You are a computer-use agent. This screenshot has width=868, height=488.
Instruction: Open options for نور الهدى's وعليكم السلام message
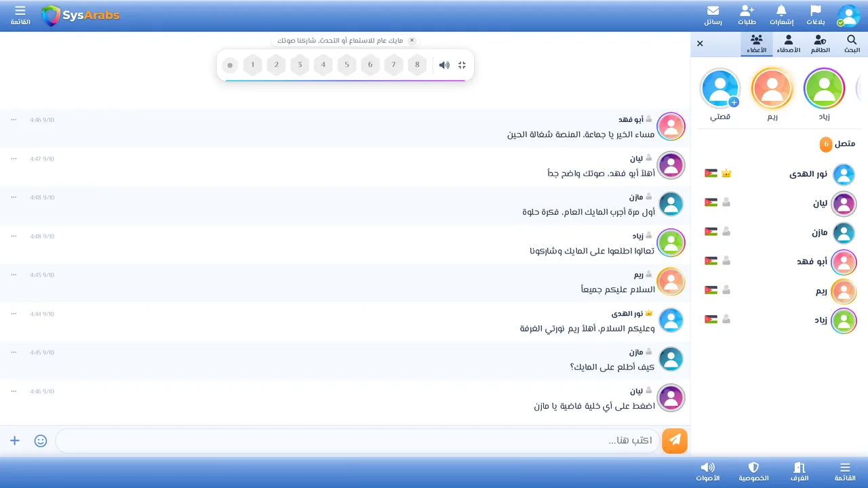point(14,314)
